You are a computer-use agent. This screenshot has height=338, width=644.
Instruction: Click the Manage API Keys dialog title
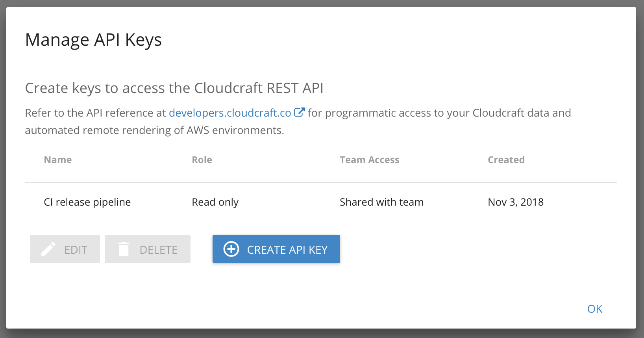pyautogui.click(x=93, y=40)
